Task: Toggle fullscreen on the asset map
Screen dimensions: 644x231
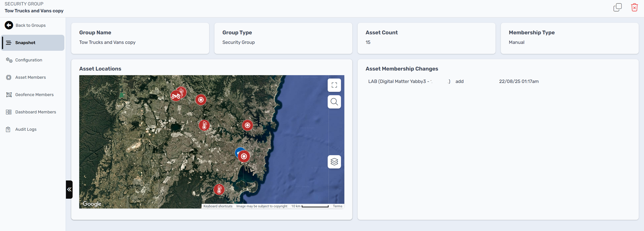Action: pos(334,85)
